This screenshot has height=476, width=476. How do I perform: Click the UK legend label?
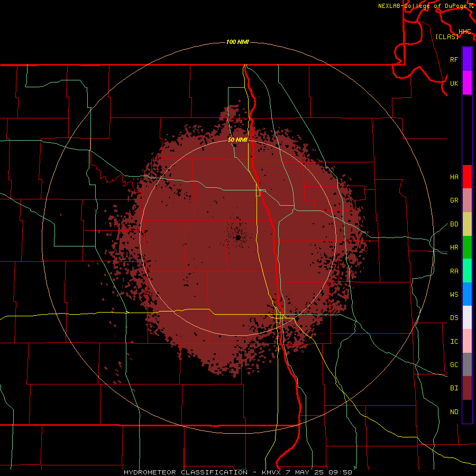454,83
